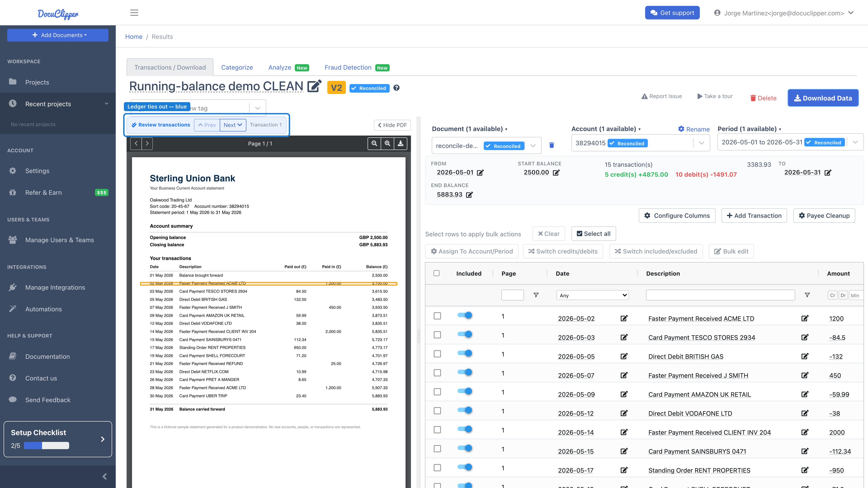The width and height of the screenshot is (868, 488).
Task: Click the Description filter text field
Action: click(720, 295)
